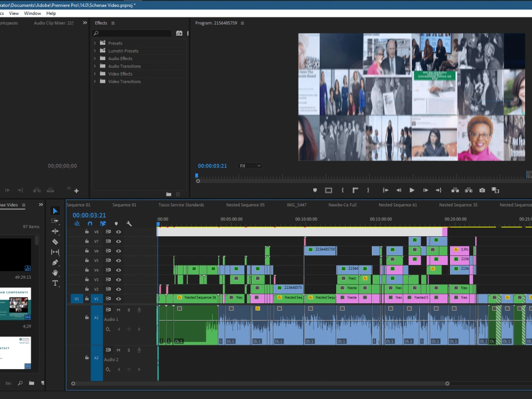Switch to Nawbo-Ca Full tab

[342, 205]
